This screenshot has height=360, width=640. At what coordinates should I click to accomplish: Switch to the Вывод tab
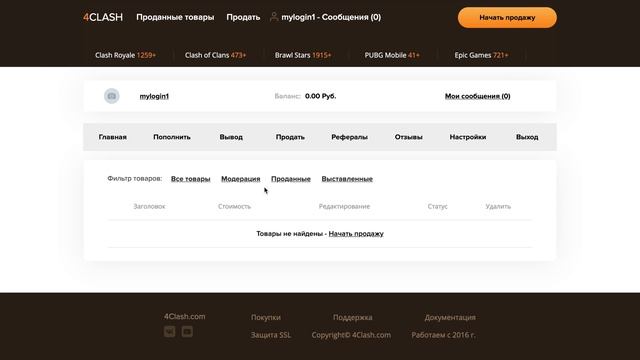[x=231, y=137]
